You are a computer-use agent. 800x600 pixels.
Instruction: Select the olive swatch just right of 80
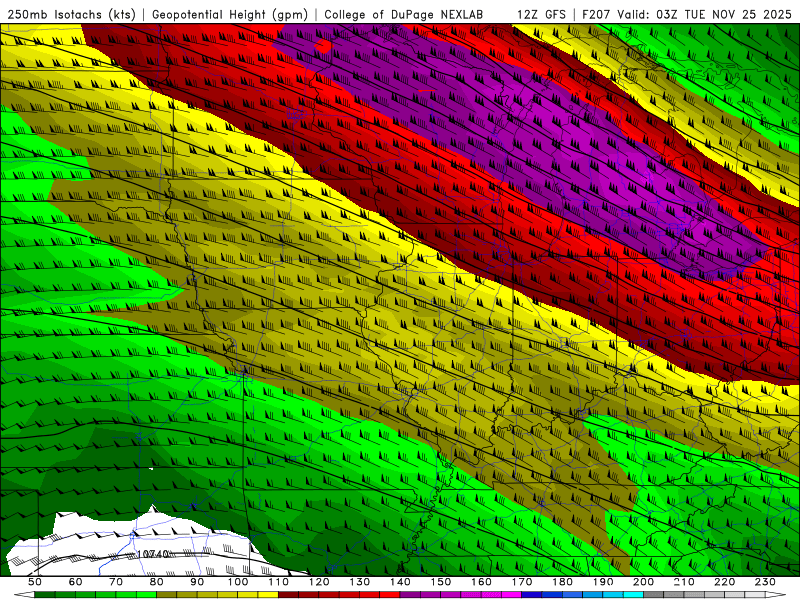166,594
